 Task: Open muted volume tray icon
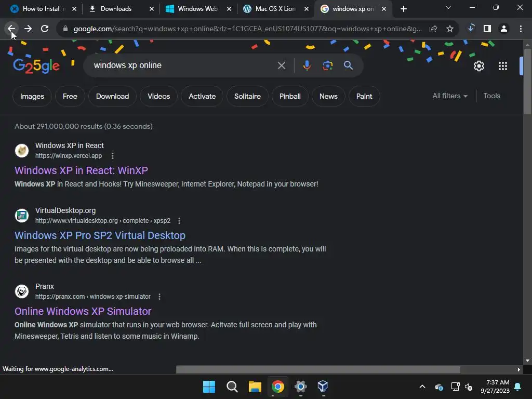tap(469, 387)
